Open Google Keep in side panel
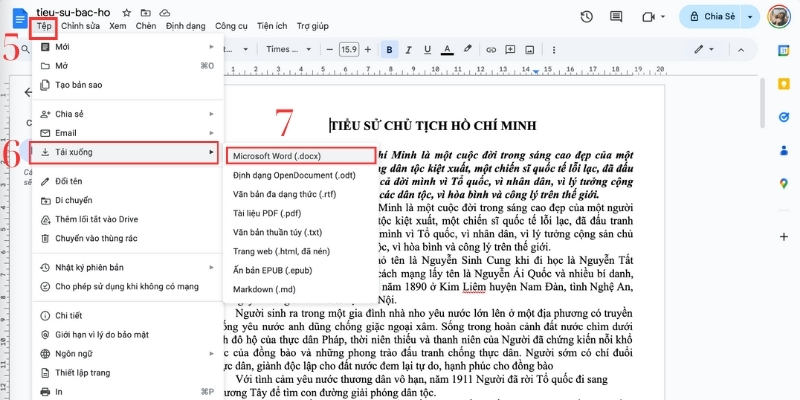 tap(784, 84)
